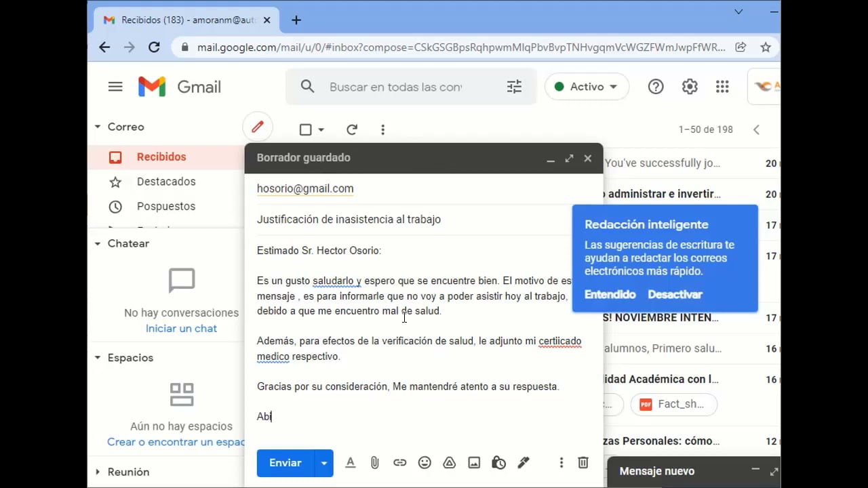Viewport: 868px width, 488px height.
Task: Collapse the Chatear section
Action: (97, 243)
